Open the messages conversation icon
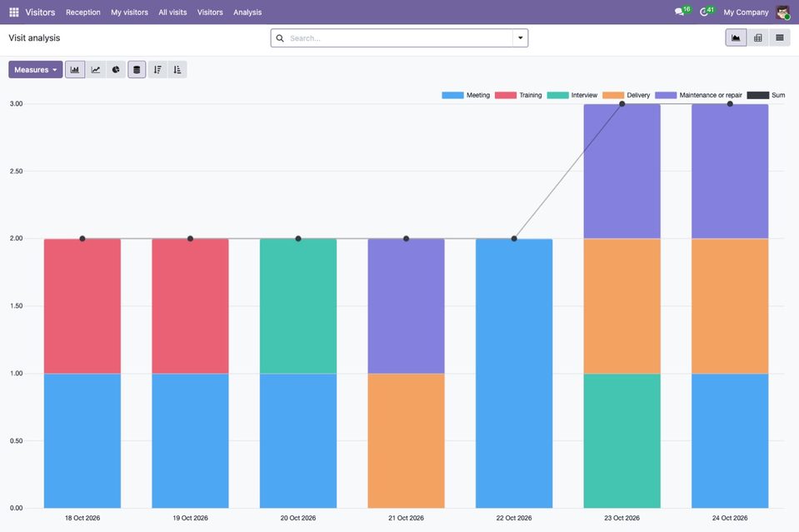 tap(679, 12)
